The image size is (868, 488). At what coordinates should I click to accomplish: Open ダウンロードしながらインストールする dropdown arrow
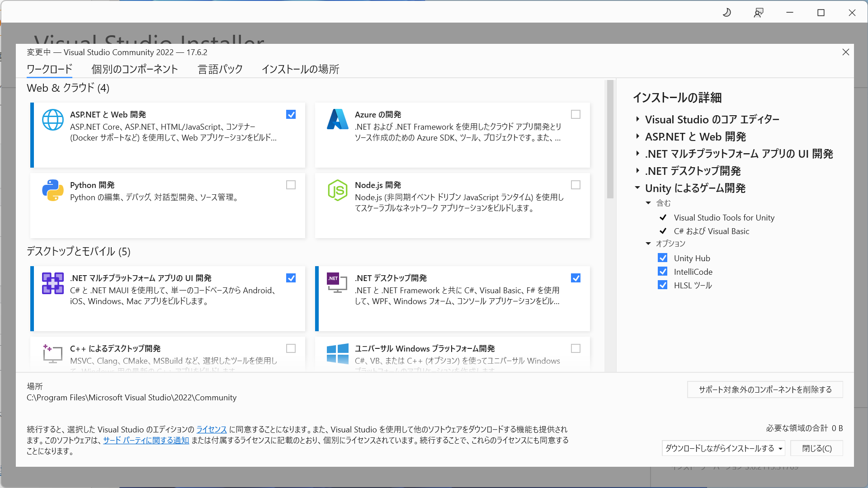780,448
